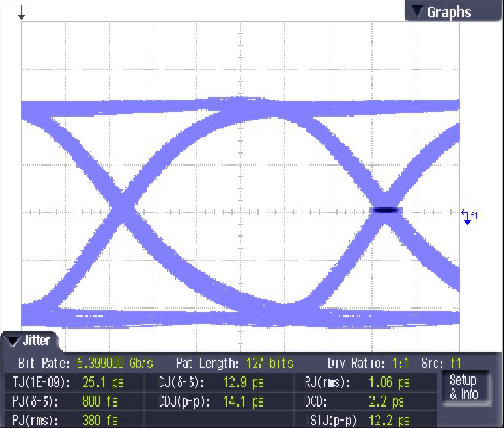This screenshot has width=504, height=428.
Task: Select the TJ(1E-09) value 25.1 ps
Action: (x=103, y=382)
